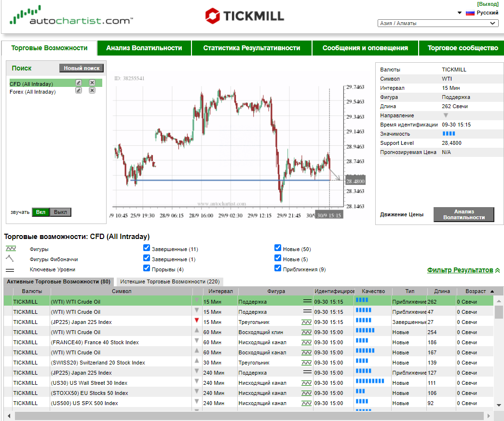
Task: Toggle the Новые (50) checkbox
Action: (x=278, y=248)
